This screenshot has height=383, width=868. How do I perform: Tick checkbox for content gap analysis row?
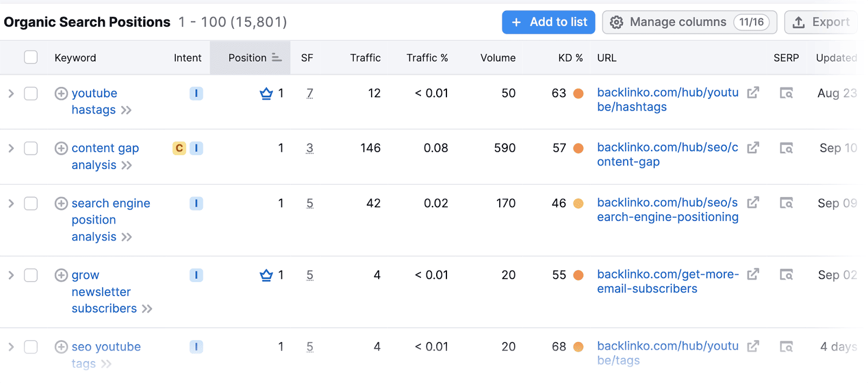click(x=31, y=148)
